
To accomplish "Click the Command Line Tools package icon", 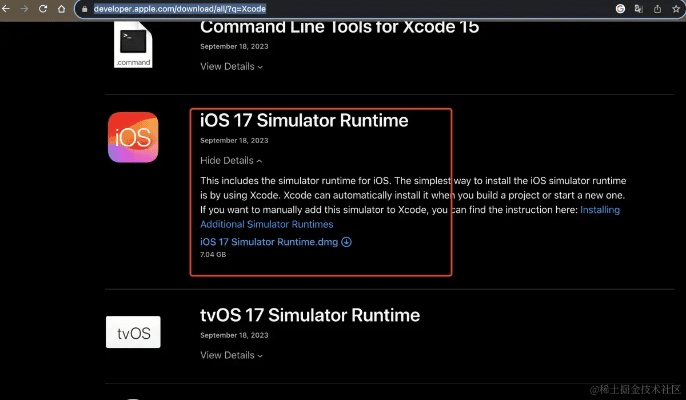I will 133,46.
